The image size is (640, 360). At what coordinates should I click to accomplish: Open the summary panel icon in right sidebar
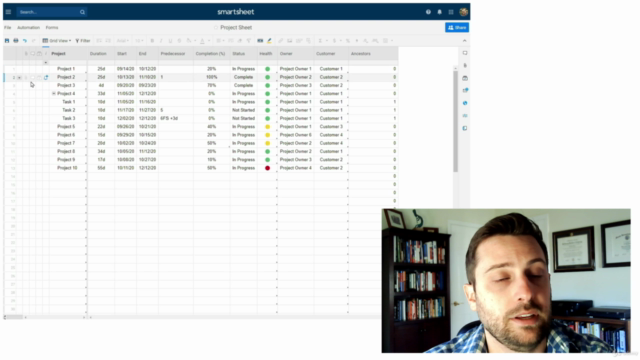coord(465,128)
